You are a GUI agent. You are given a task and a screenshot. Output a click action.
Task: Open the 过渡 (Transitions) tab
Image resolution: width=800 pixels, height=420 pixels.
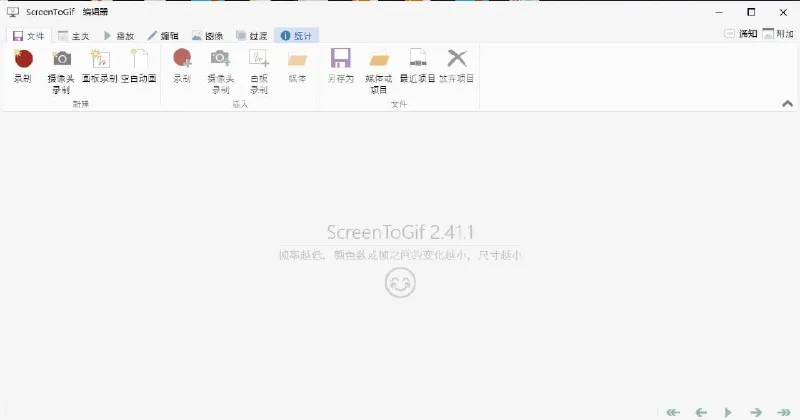[x=252, y=36]
